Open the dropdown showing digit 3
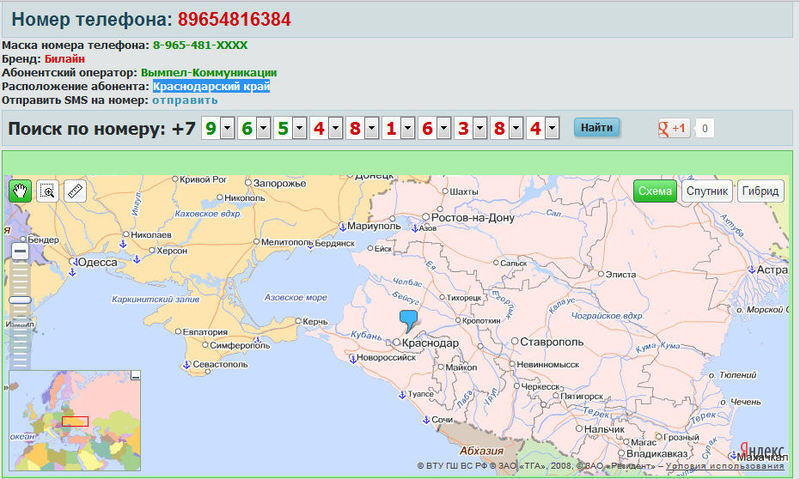 (x=479, y=128)
